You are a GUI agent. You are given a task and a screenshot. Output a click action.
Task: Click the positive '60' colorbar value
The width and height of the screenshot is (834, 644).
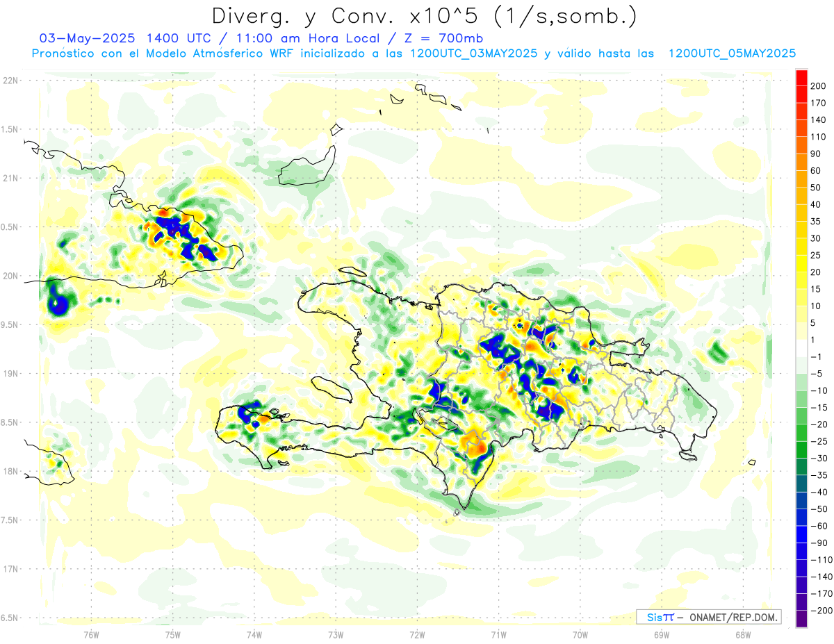pos(817,171)
